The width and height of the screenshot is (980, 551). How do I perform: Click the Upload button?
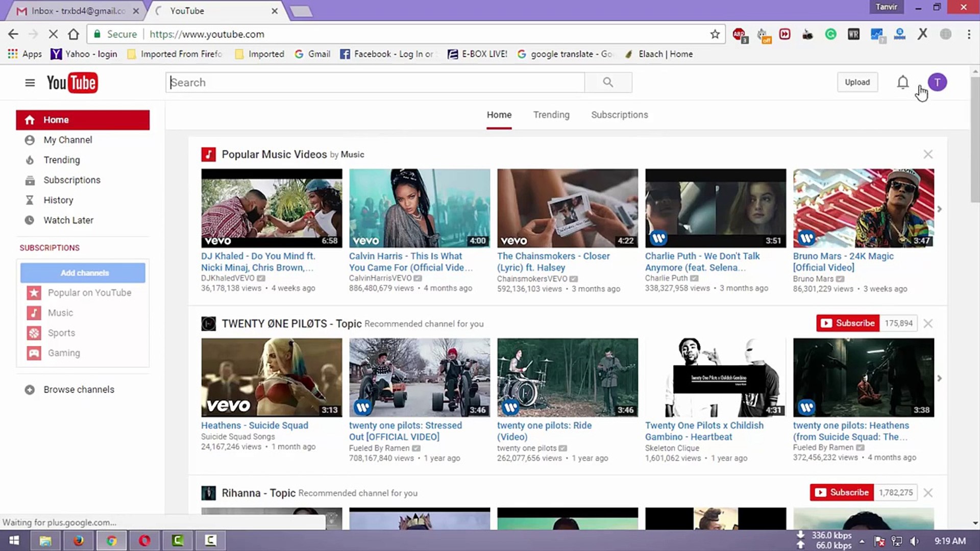click(857, 82)
